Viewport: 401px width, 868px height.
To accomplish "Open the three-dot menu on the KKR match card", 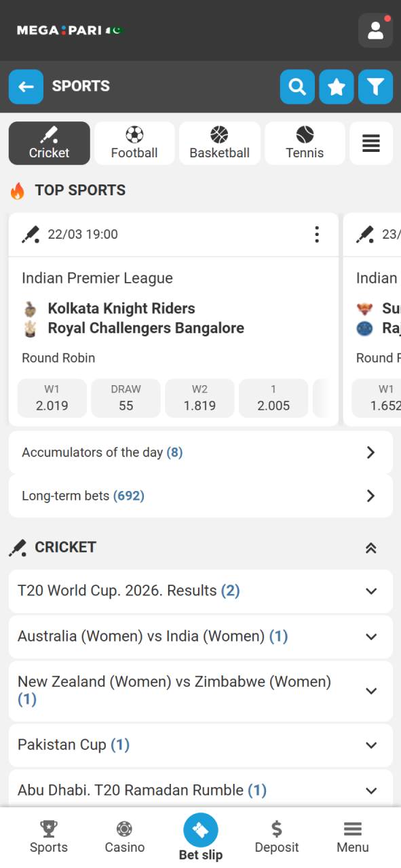I will point(316,234).
